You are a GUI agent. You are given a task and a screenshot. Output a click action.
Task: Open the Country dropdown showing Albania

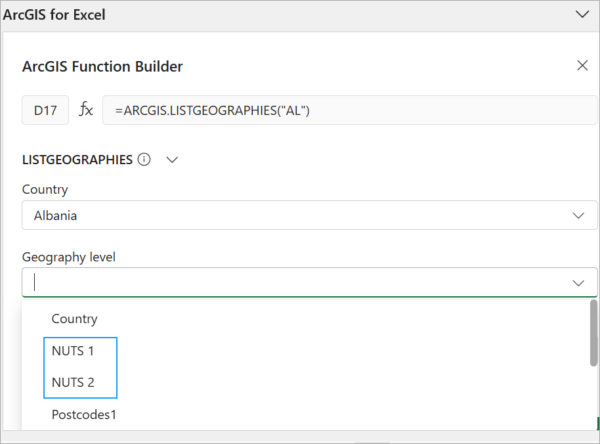point(309,215)
